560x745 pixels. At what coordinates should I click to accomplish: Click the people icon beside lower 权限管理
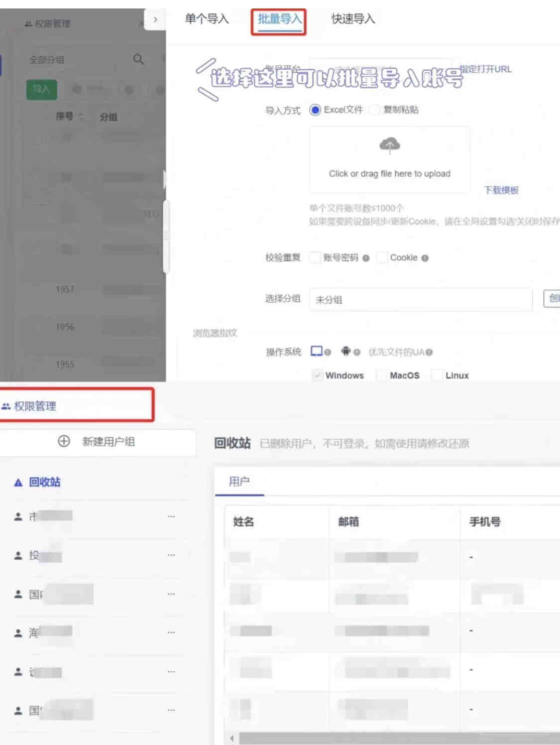coord(6,406)
